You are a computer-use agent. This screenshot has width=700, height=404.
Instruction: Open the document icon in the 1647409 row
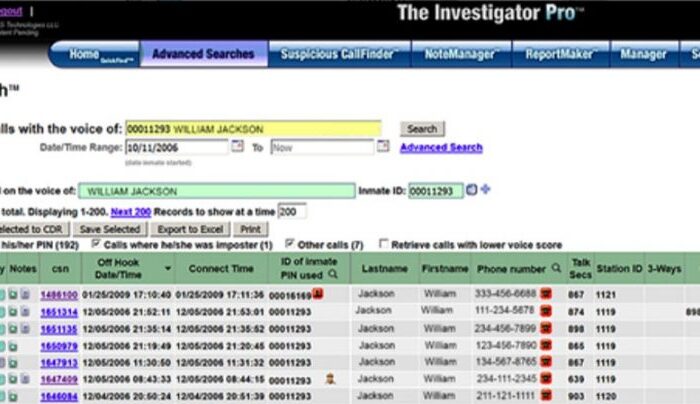pos(25,379)
